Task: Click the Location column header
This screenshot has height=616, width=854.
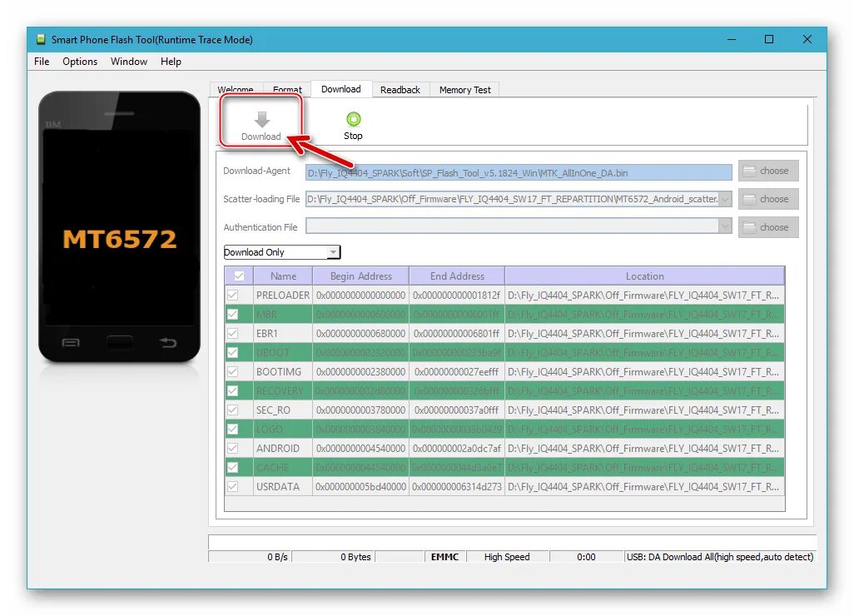Action: (x=645, y=276)
